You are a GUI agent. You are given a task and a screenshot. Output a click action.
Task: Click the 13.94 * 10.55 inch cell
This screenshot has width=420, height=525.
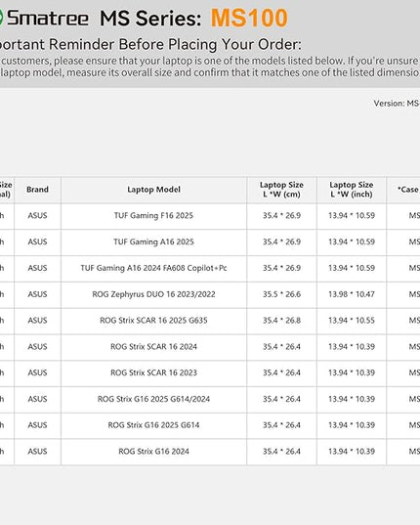(352, 321)
